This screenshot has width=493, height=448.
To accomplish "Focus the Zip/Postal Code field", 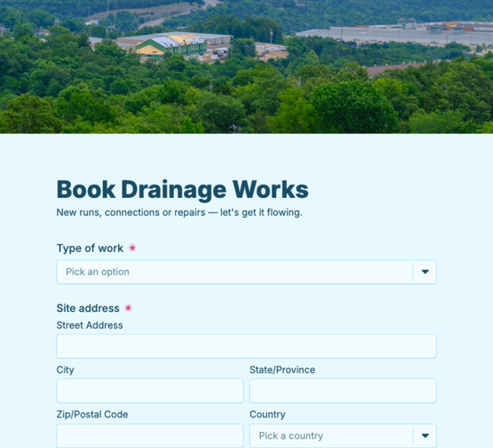I will (150, 435).
